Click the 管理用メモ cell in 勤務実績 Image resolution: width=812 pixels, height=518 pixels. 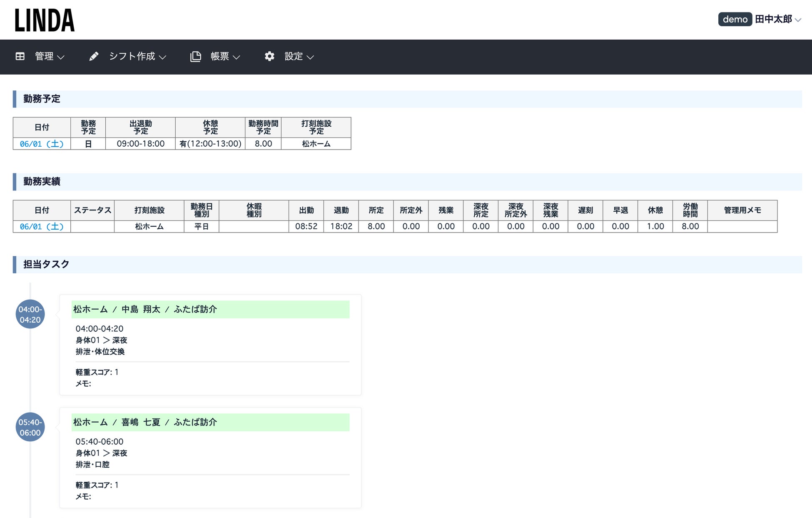pyautogui.click(x=742, y=226)
